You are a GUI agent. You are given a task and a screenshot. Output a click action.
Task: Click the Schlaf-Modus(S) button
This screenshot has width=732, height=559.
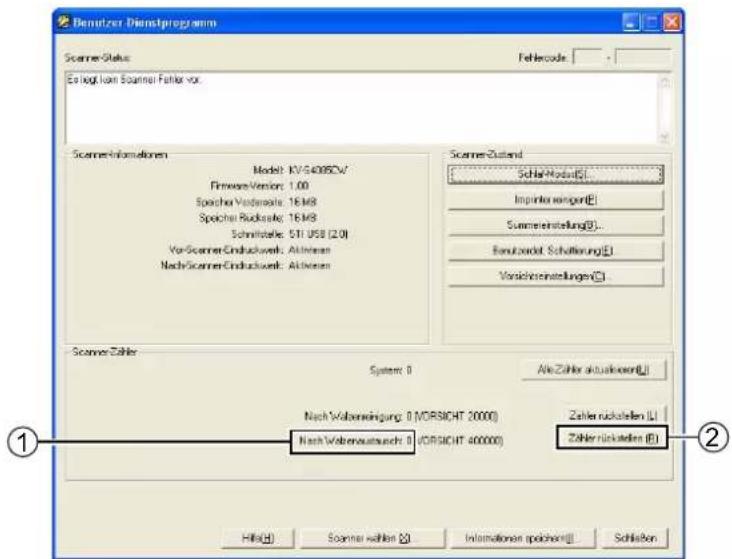pos(555,174)
